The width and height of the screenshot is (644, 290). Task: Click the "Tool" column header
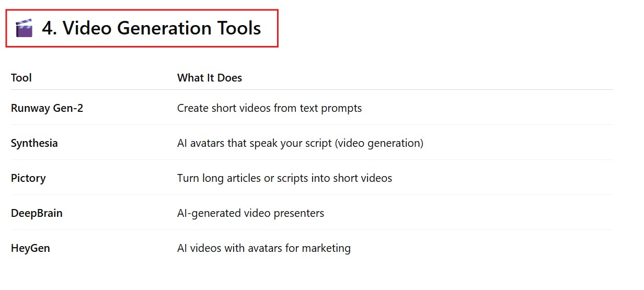(21, 78)
